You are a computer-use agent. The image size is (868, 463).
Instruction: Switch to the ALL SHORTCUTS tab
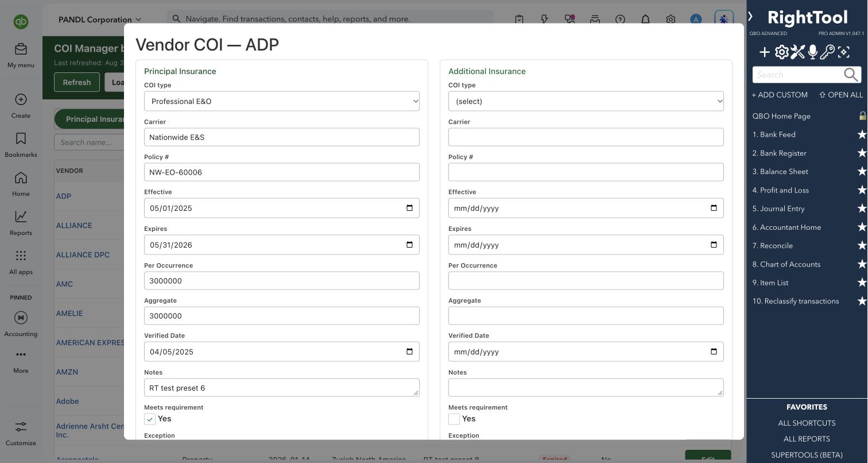[807, 423]
